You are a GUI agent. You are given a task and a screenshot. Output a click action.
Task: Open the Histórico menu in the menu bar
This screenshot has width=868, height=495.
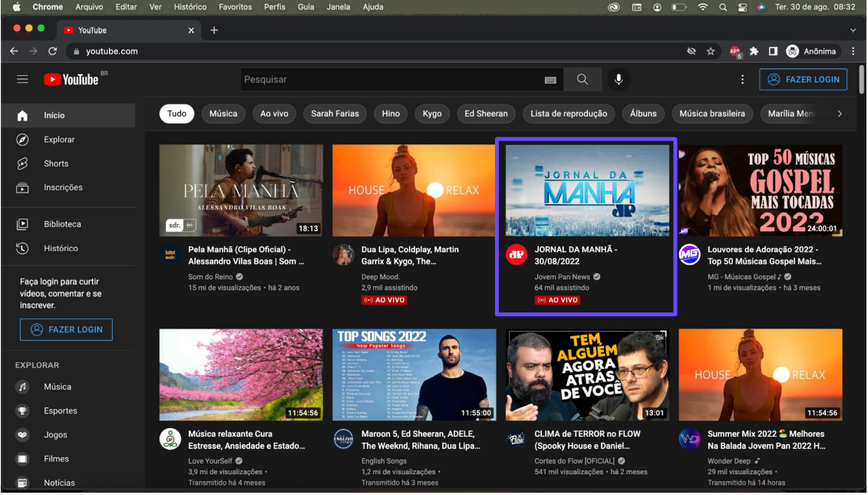pos(190,7)
